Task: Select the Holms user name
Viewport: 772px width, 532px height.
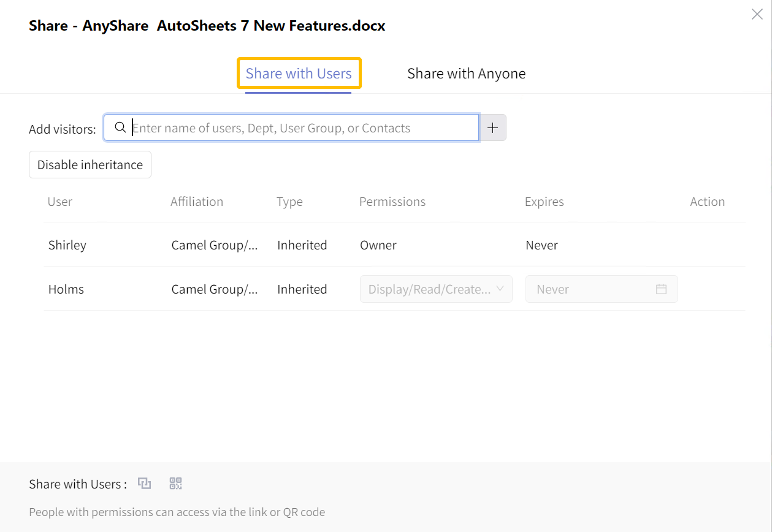Action: [66, 289]
